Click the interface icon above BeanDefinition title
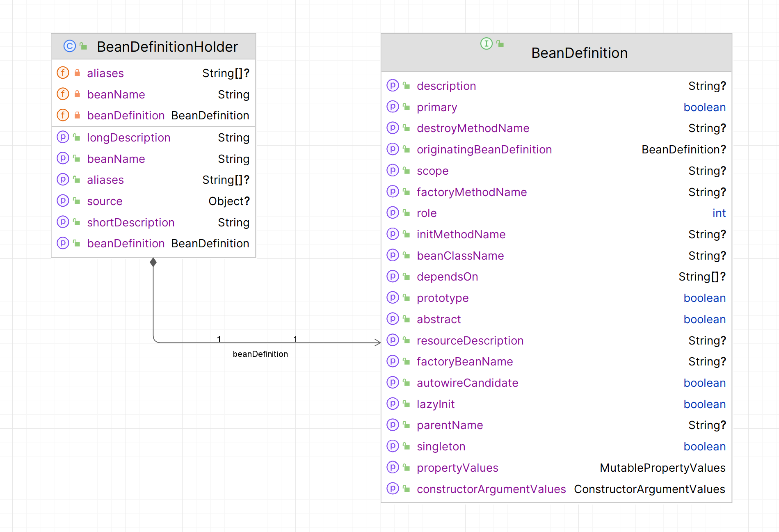779x532 pixels. 486,44
